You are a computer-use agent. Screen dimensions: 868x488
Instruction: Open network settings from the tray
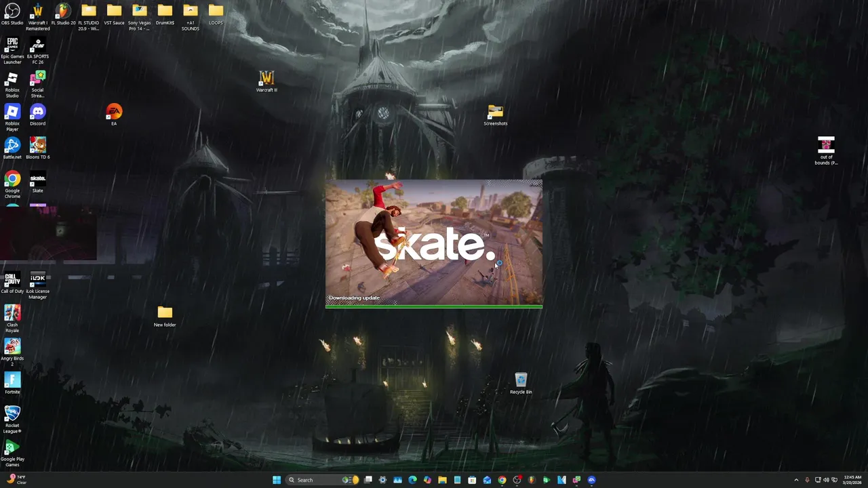[x=818, y=480]
